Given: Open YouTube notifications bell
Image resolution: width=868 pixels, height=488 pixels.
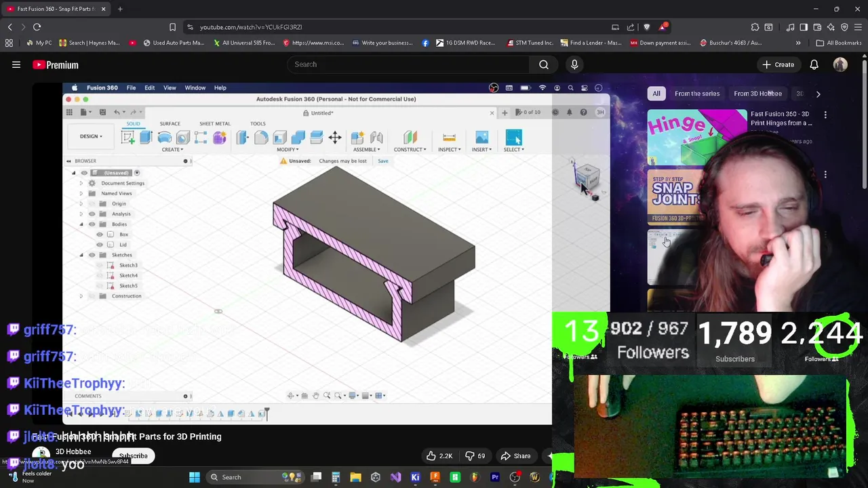Looking at the screenshot, I should (x=814, y=64).
